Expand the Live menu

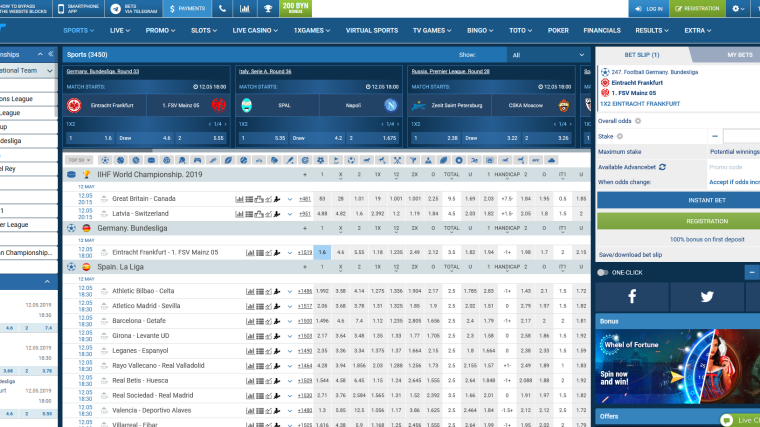pos(120,31)
